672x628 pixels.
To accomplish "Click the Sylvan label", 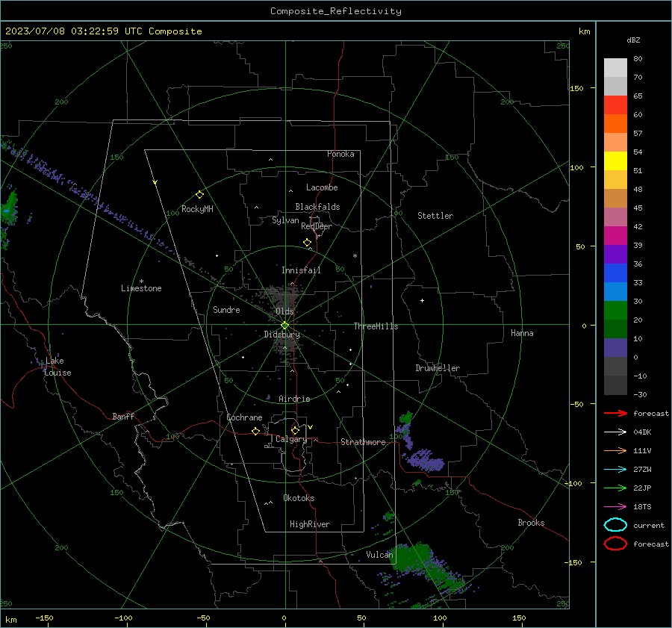I will click(285, 220).
